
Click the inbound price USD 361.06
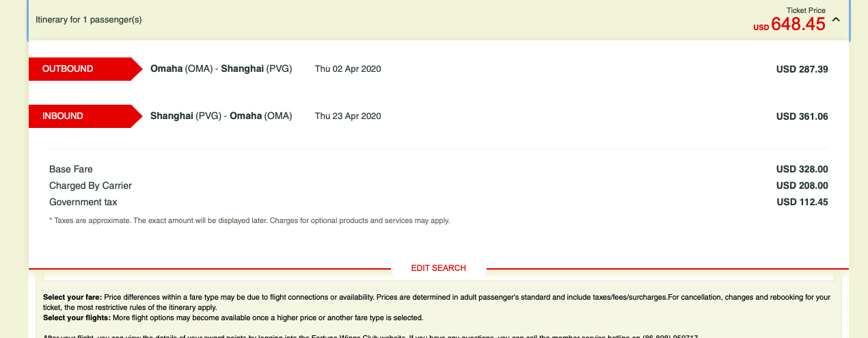[x=802, y=117]
